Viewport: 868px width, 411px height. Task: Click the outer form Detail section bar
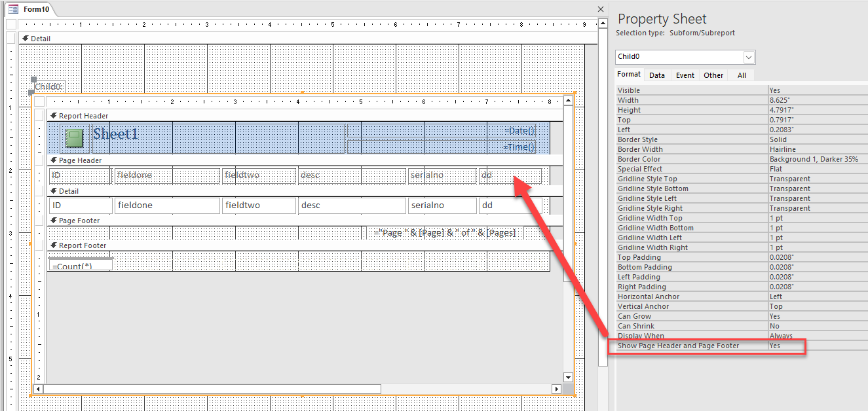click(x=308, y=39)
